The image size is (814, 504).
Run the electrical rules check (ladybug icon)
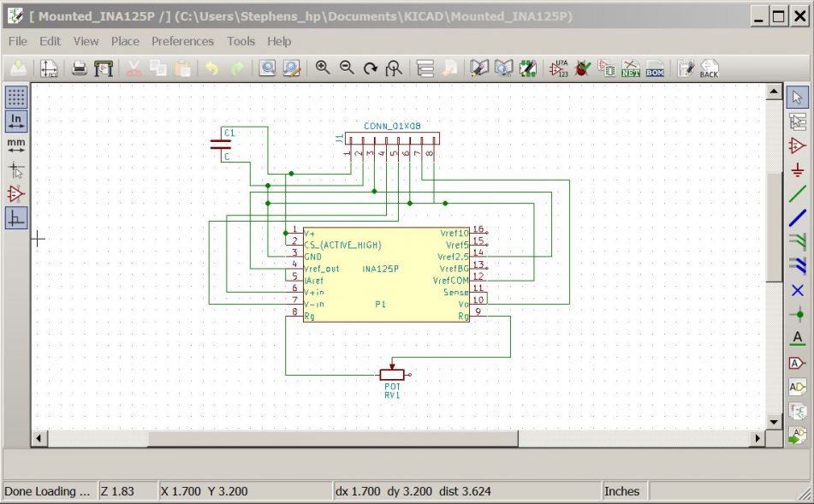pos(584,68)
